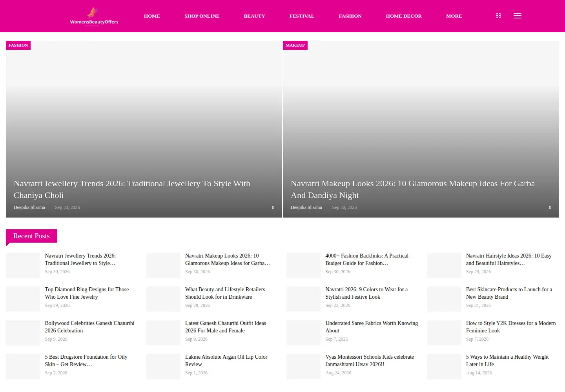The height and width of the screenshot is (392, 565).
Task: Open 4000+ Fashion Backlinks post
Action: (x=367, y=260)
